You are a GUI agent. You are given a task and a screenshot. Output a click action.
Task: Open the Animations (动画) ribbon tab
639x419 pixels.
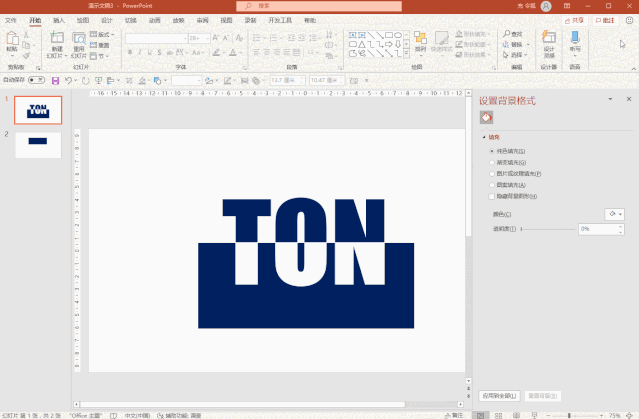point(154,20)
